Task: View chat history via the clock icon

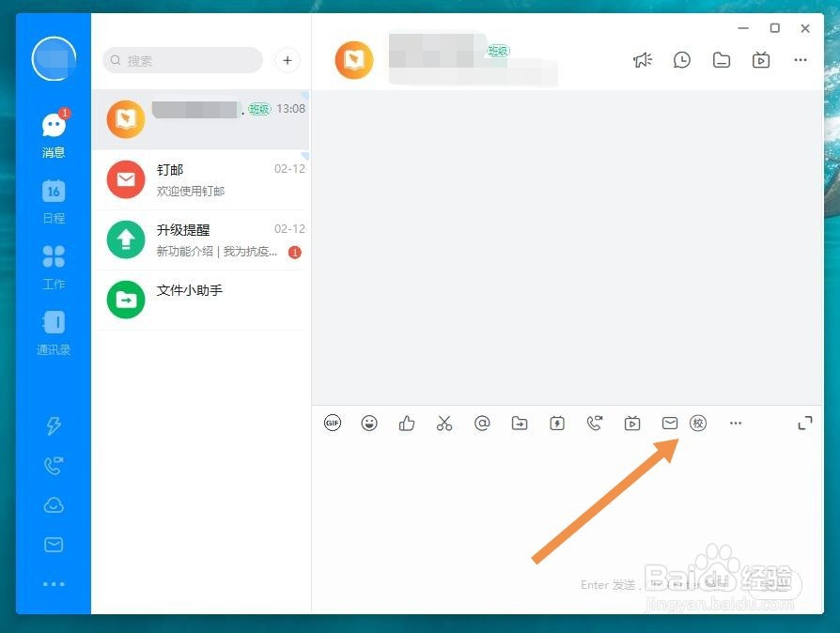Action: [x=682, y=59]
